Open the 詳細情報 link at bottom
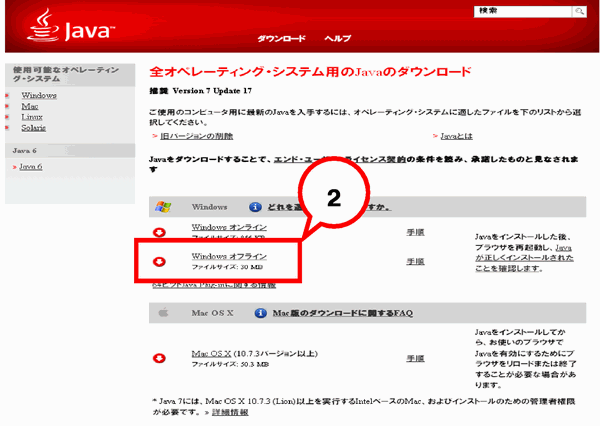Image resolution: width=600 pixels, height=426 pixels. [230, 412]
